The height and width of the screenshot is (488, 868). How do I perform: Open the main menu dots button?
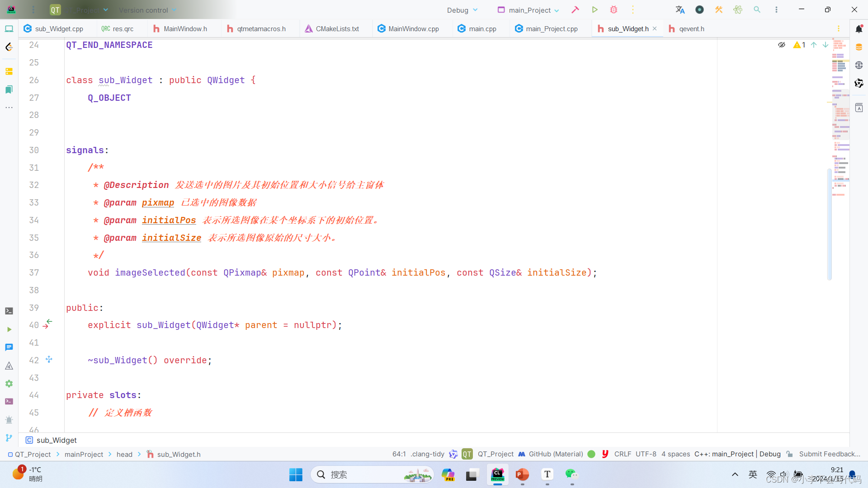pyautogui.click(x=33, y=9)
